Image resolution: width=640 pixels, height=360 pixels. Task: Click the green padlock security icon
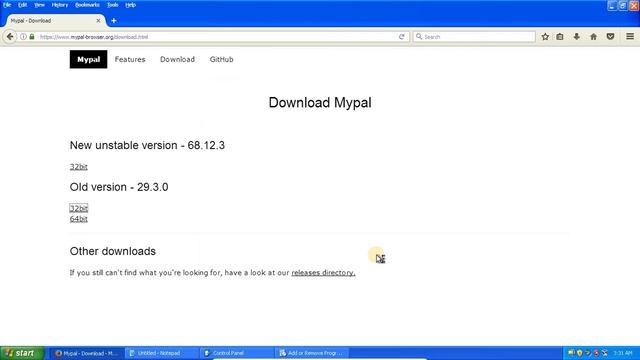coord(32,37)
